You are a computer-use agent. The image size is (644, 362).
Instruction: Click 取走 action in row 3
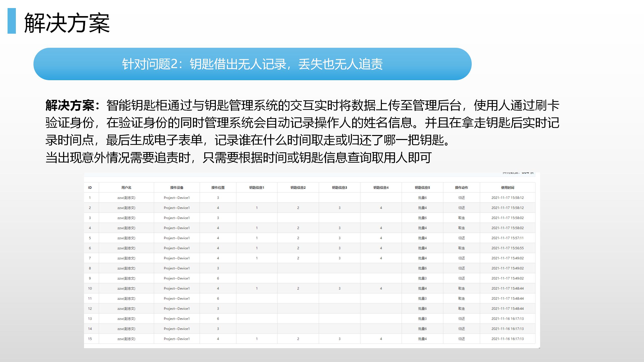click(x=461, y=218)
